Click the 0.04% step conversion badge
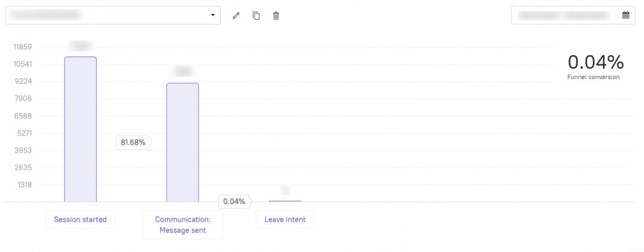The image size is (644, 252). click(236, 202)
